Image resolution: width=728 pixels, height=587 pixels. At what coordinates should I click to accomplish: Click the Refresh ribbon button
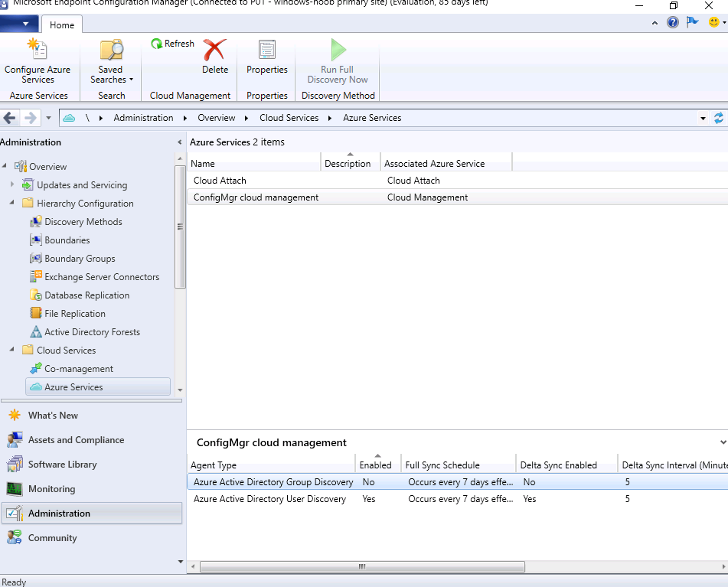coord(173,44)
